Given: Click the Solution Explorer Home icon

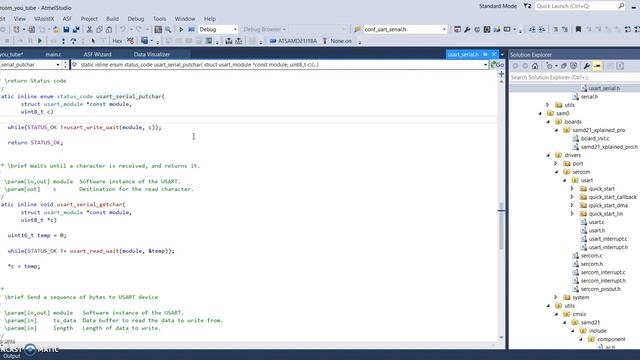Looking at the screenshot, I should click(x=535, y=66).
